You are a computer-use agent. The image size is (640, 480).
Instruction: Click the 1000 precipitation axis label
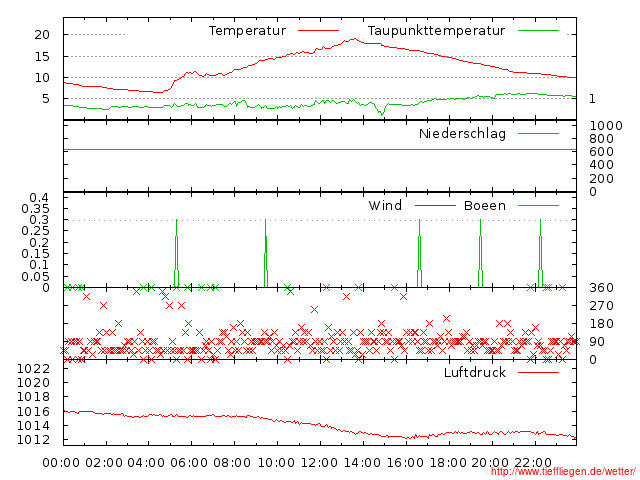pos(606,126)
